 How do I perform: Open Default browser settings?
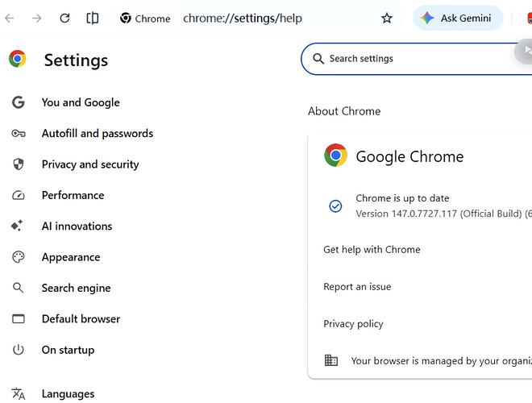click(x=81, y=319)
